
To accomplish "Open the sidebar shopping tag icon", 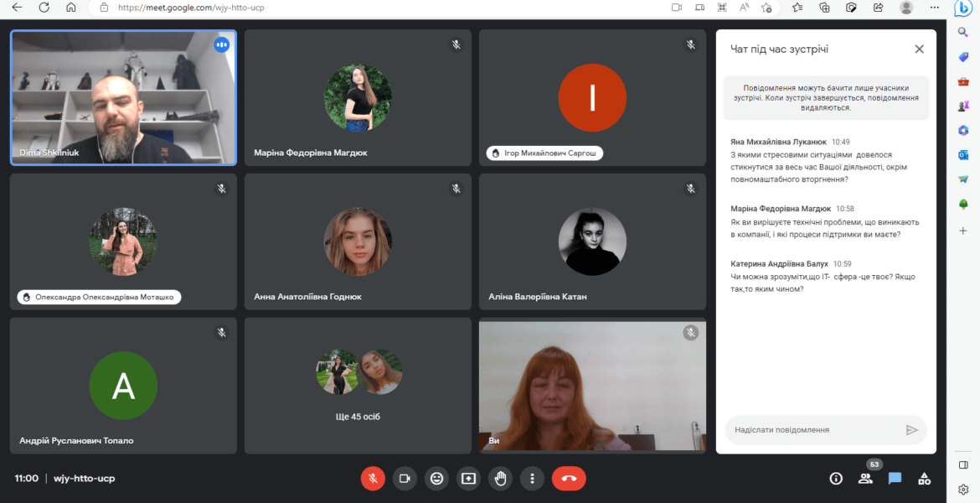I will click(963, 57).
